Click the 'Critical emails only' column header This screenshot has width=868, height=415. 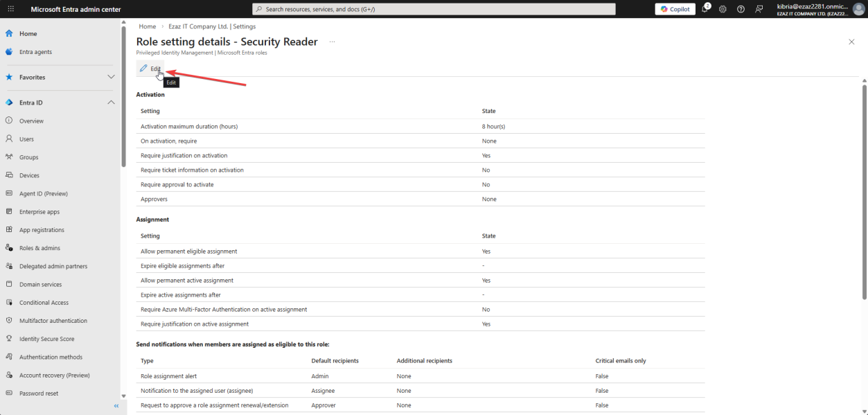[621, 361]
